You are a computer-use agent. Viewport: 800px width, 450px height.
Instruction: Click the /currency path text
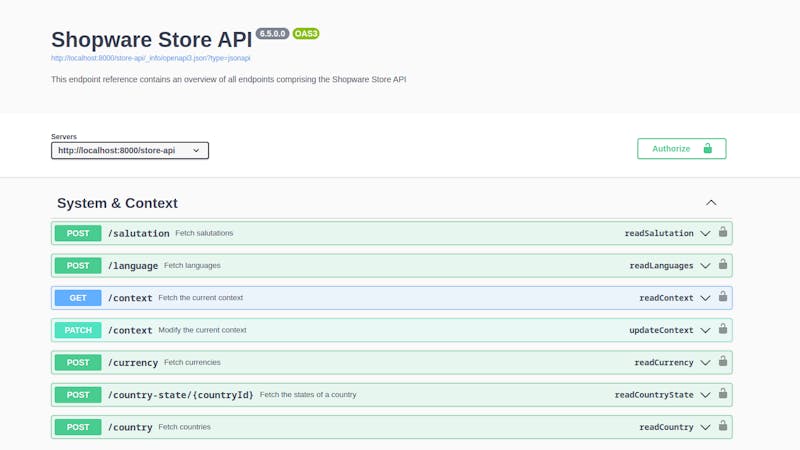133,363
